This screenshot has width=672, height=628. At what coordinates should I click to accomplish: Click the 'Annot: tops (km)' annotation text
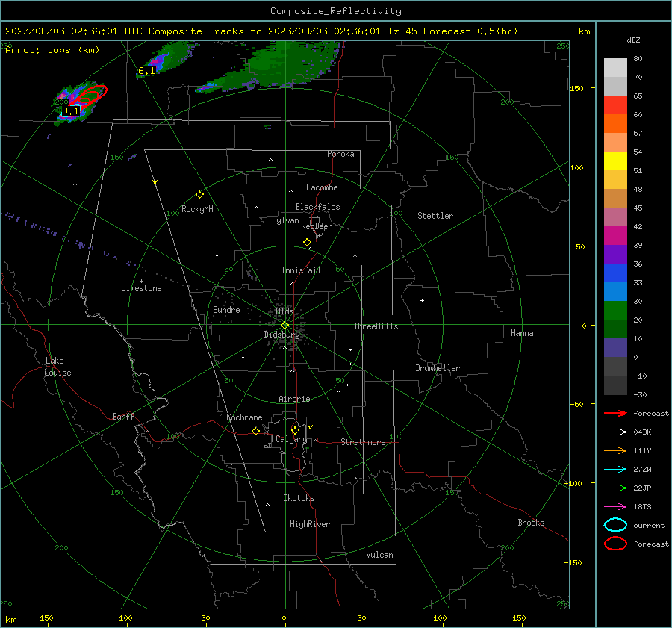tap(52, 50)
